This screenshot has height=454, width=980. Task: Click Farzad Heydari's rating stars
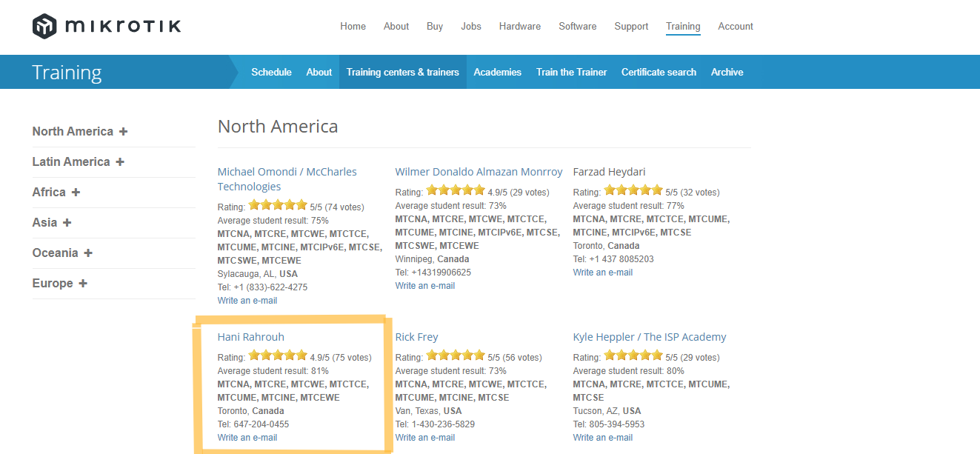[633, 191]
